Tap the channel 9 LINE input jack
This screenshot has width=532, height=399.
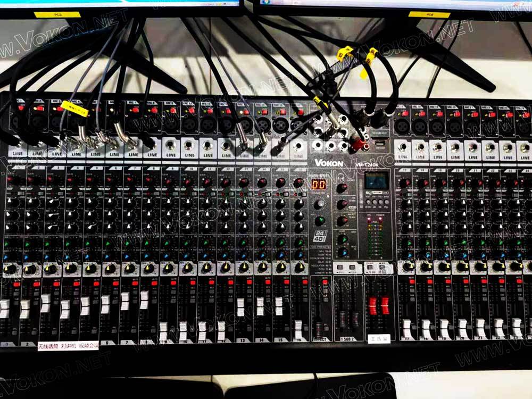(171, 146)
